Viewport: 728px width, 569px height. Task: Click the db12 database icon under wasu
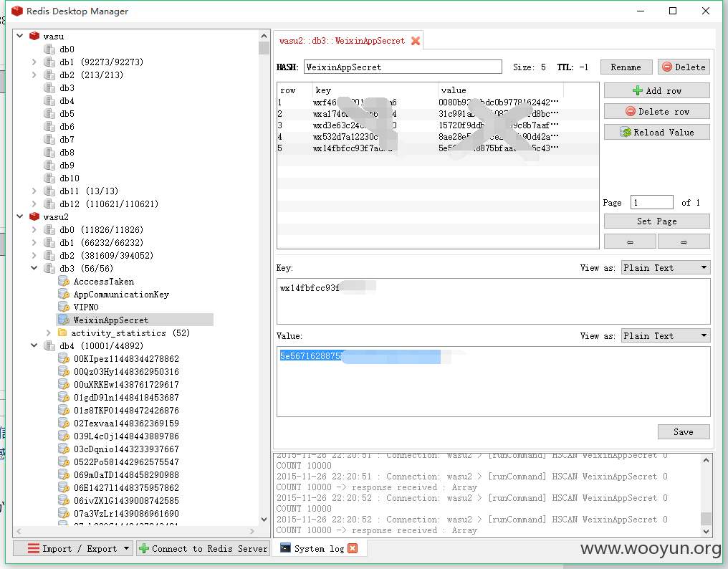pos(49,204)
